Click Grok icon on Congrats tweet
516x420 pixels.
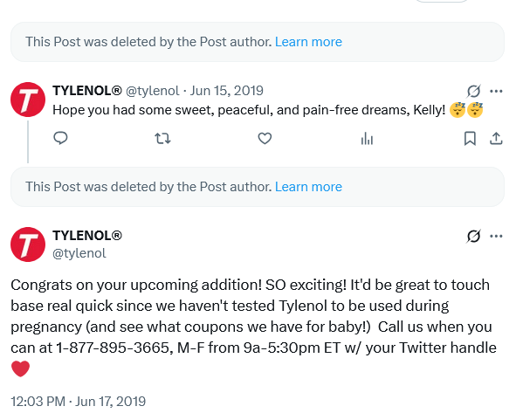[473, 236]
